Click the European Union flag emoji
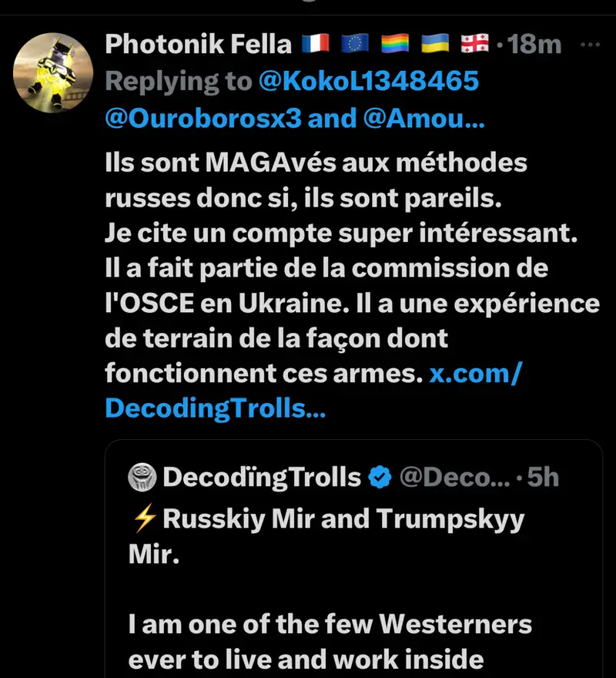616x678 pixels. 354,44
